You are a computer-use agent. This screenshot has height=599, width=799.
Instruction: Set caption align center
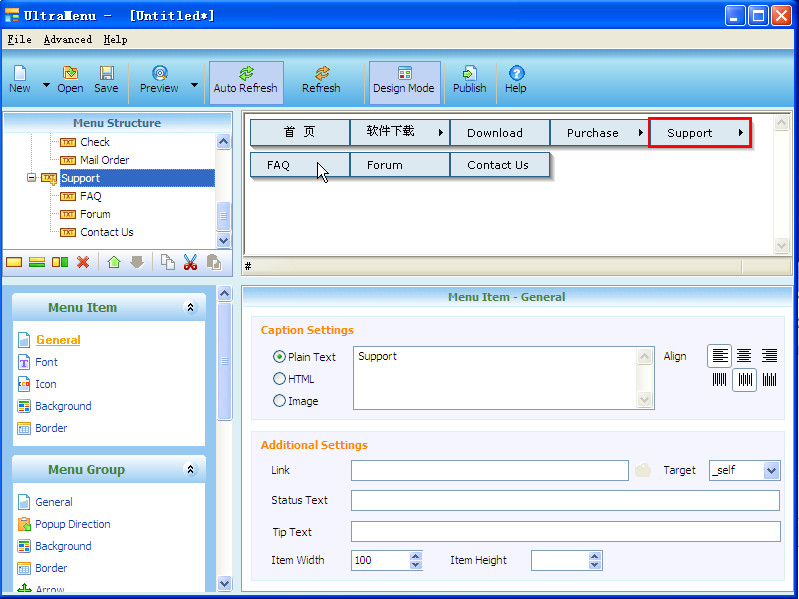744,356
